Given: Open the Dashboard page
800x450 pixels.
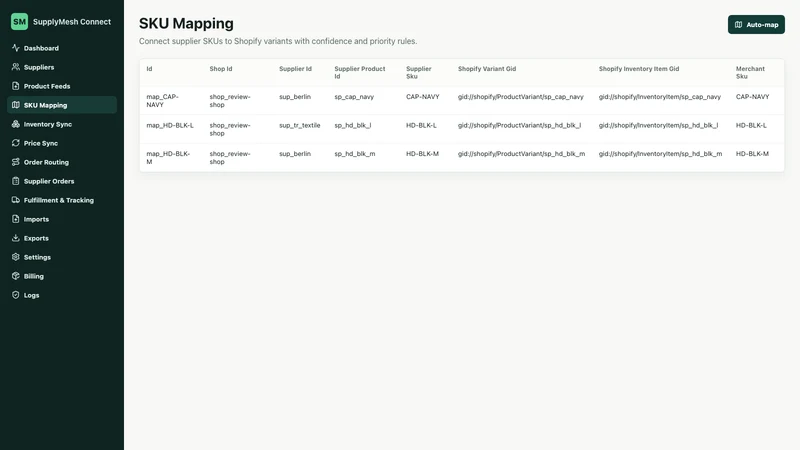Looking at the screenshot, I should point(62,48).
